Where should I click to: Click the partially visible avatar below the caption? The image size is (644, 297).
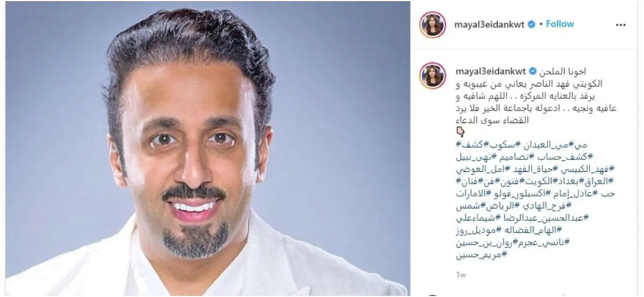pos(433,295)
